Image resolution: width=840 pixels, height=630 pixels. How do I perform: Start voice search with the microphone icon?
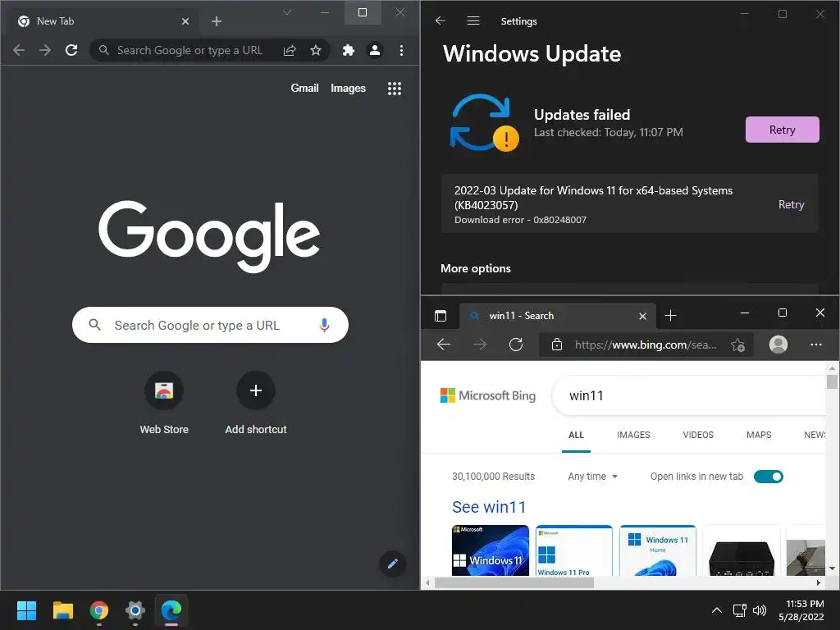tap(324, 325)
